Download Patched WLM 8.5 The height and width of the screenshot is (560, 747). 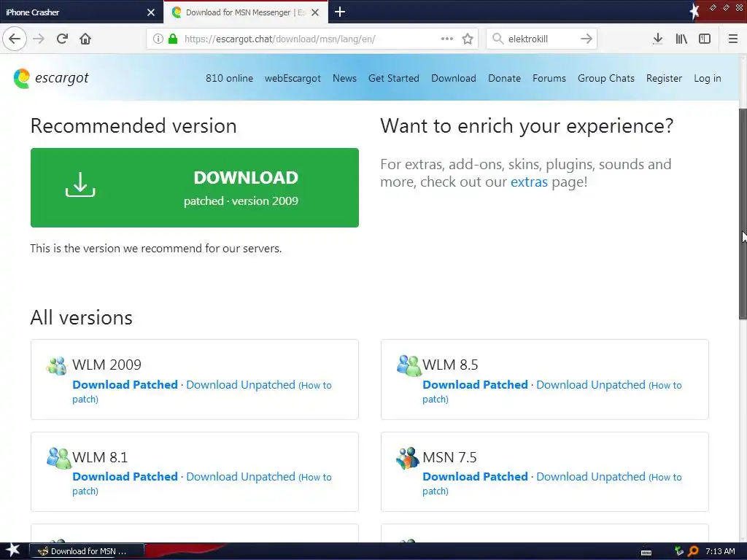pyautogui.click(x=475, y=385)
